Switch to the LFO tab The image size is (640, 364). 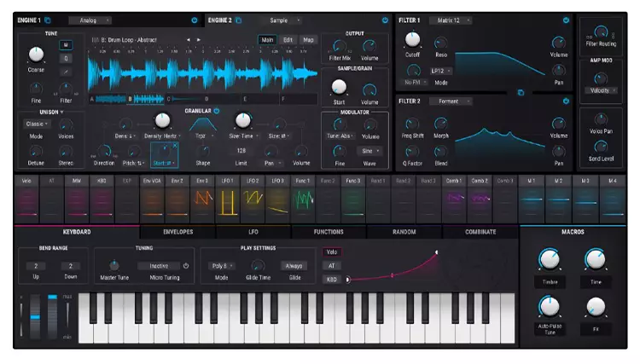253,232
